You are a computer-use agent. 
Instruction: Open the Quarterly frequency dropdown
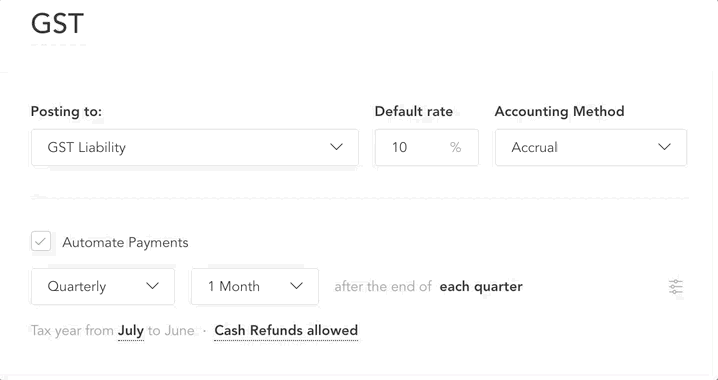(x=103, y=287)
